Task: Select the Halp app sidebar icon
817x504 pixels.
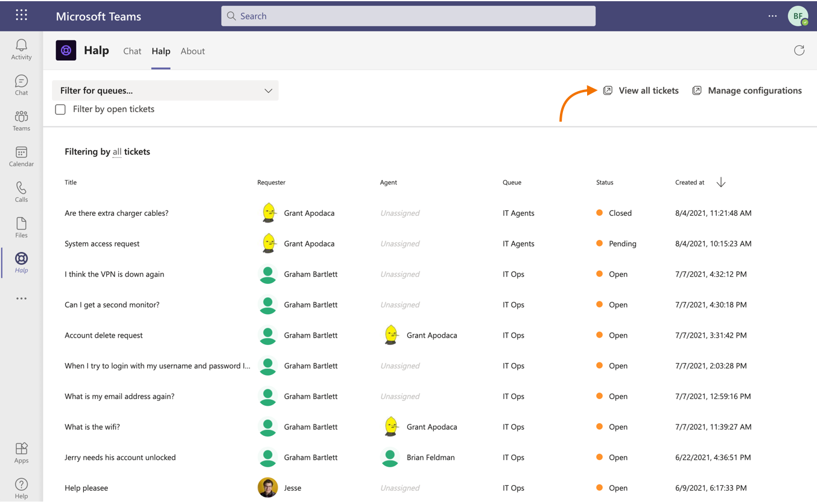Action: click(x=21, y=262)
